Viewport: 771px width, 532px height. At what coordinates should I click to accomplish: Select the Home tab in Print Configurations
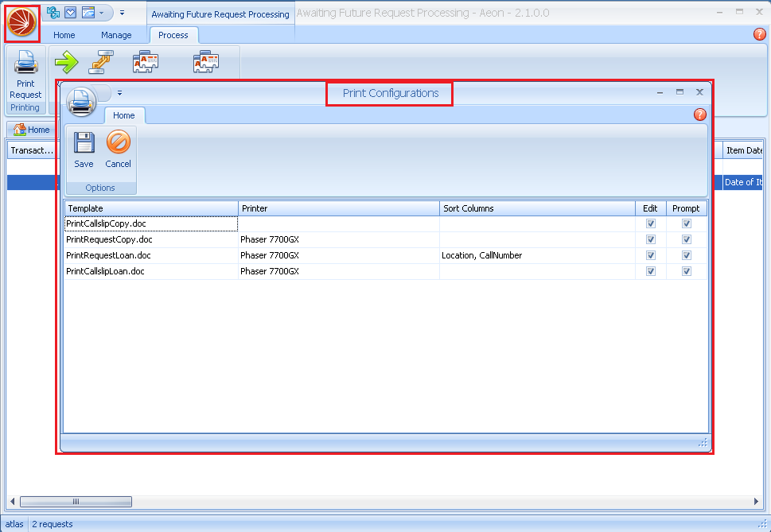point(124,115)
